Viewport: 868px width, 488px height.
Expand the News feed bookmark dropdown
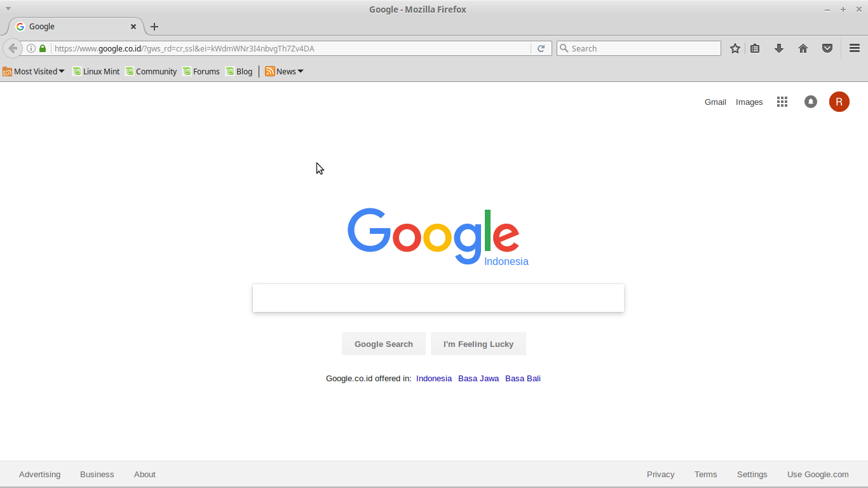click(x=284, y=71)
